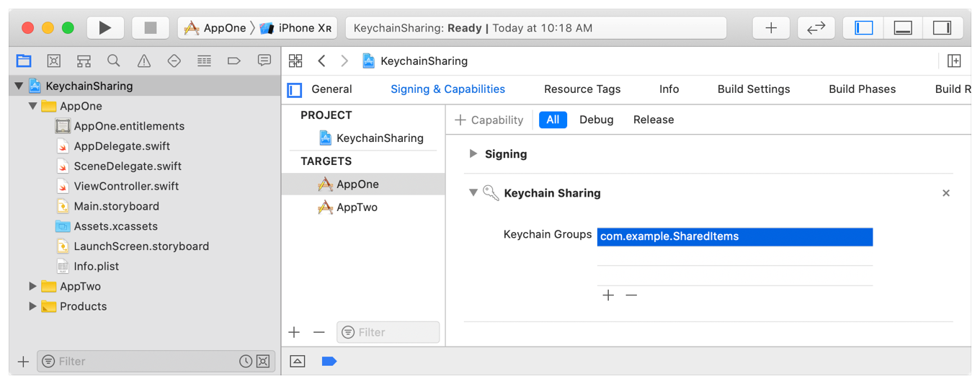Screen dimensions: 980x384
Task: Expand the AppTwo folder
Action: [x=32, y=287]
